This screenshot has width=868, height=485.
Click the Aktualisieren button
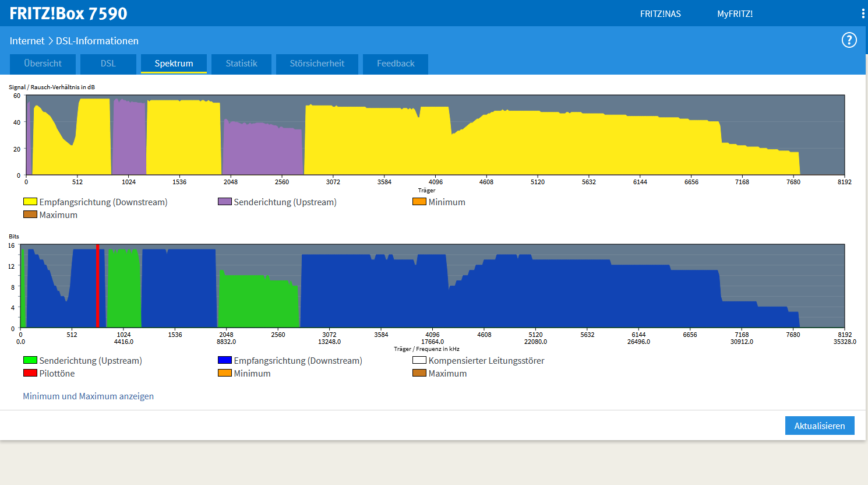tap(820, 426)
